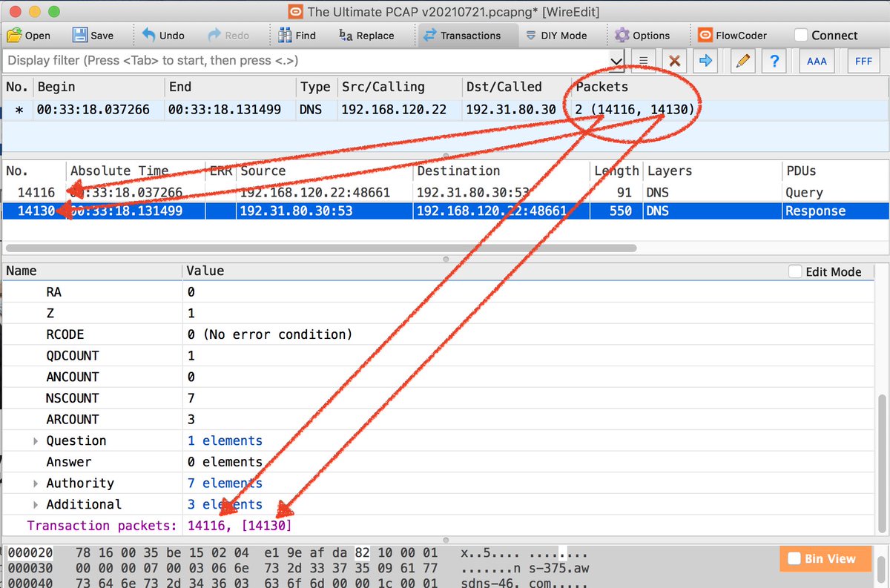
Task: Click the Open toolbar button
Action: (28, 35)
